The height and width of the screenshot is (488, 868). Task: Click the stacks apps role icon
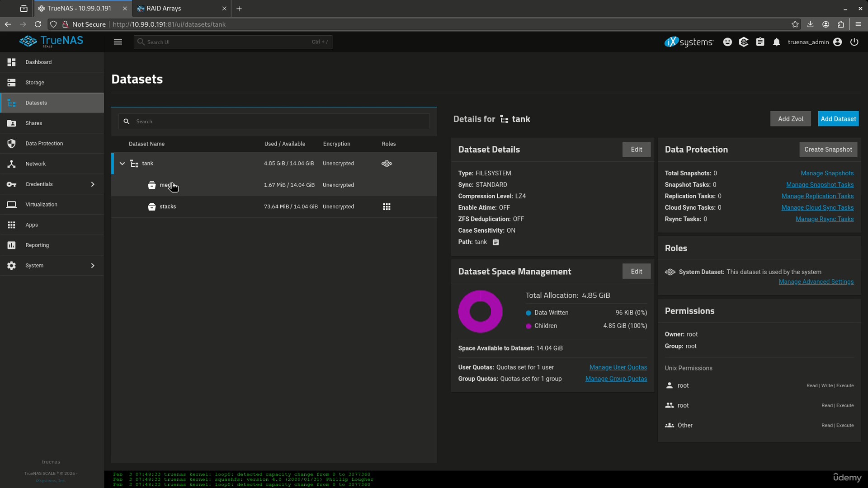point(387,207)
